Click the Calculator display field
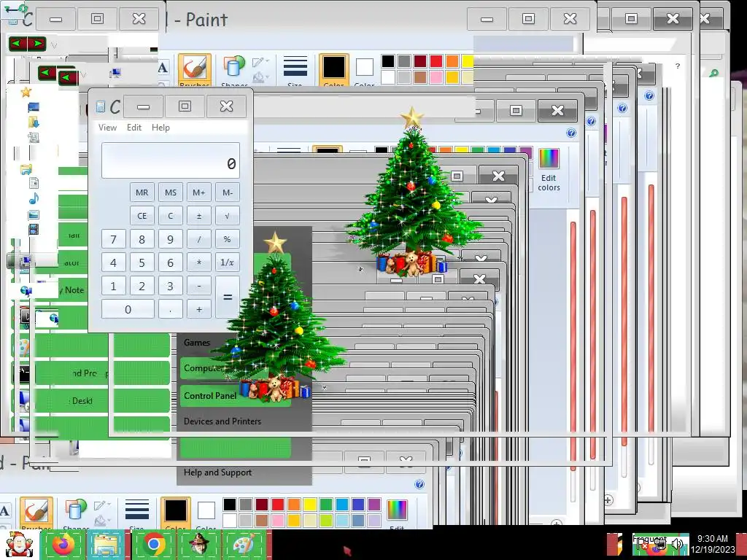 (x=171, y=160)
